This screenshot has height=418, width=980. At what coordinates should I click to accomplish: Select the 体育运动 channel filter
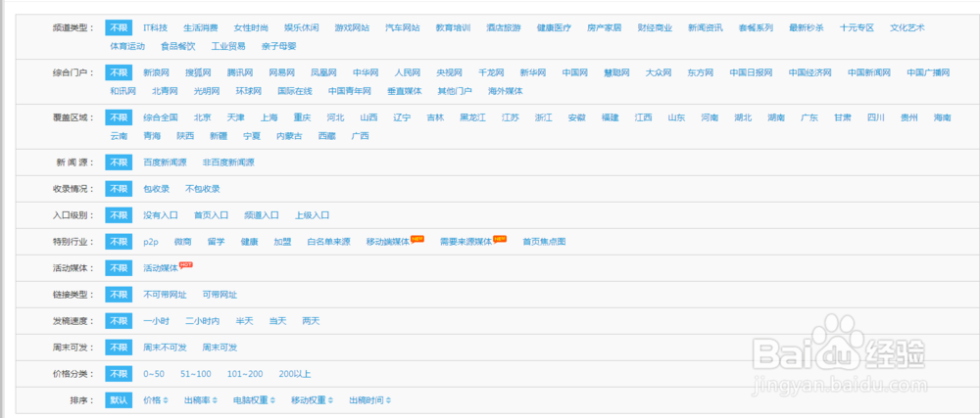[127, 46]
